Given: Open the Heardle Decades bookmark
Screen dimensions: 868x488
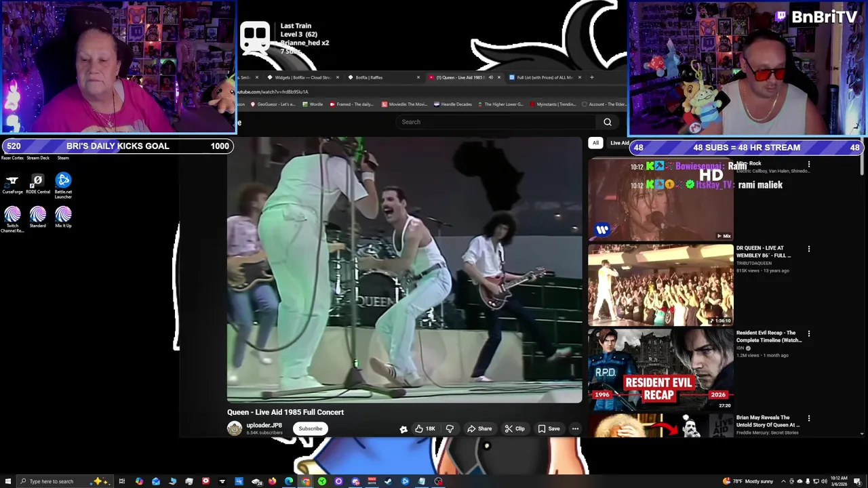Looking at the screenshot, I should point(452,104).
